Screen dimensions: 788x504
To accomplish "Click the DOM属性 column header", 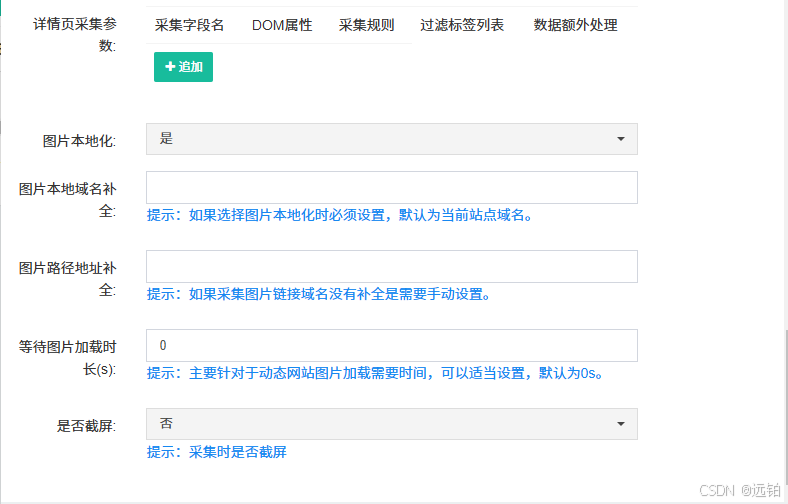I will click(x=282, y=25).
